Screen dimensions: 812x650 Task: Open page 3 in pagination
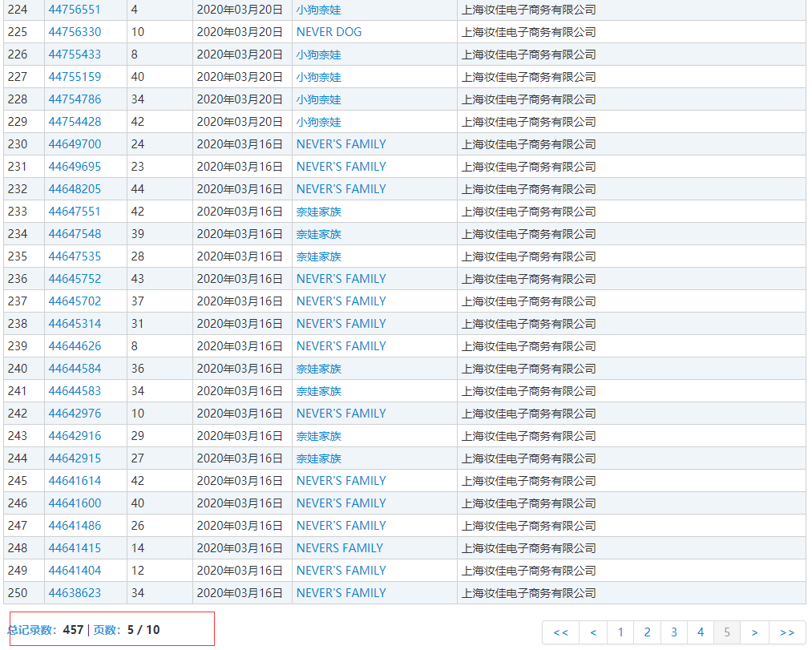674,632
